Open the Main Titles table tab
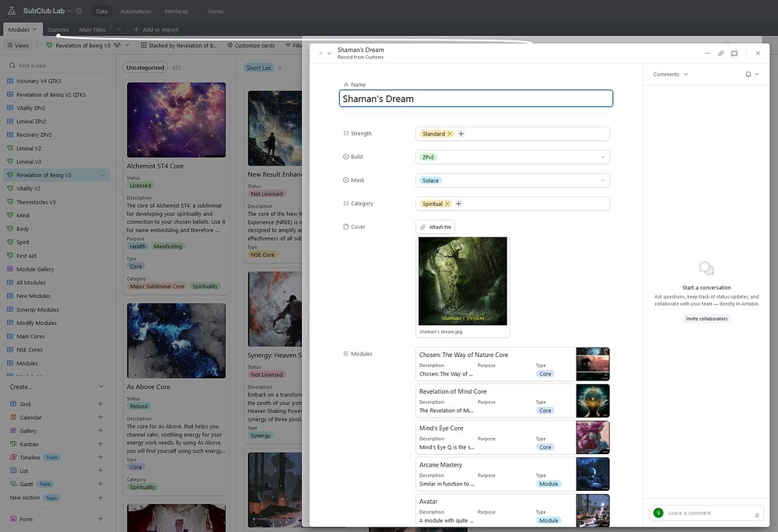The width and height of the screenshot is (778, 532). click(92, 30)
